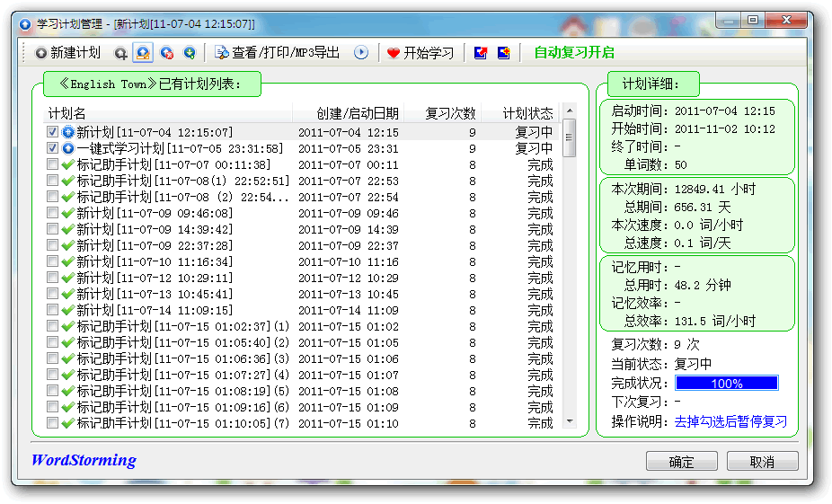Click the red checkmark icon after 开始学习

click(x=481, y=53)
